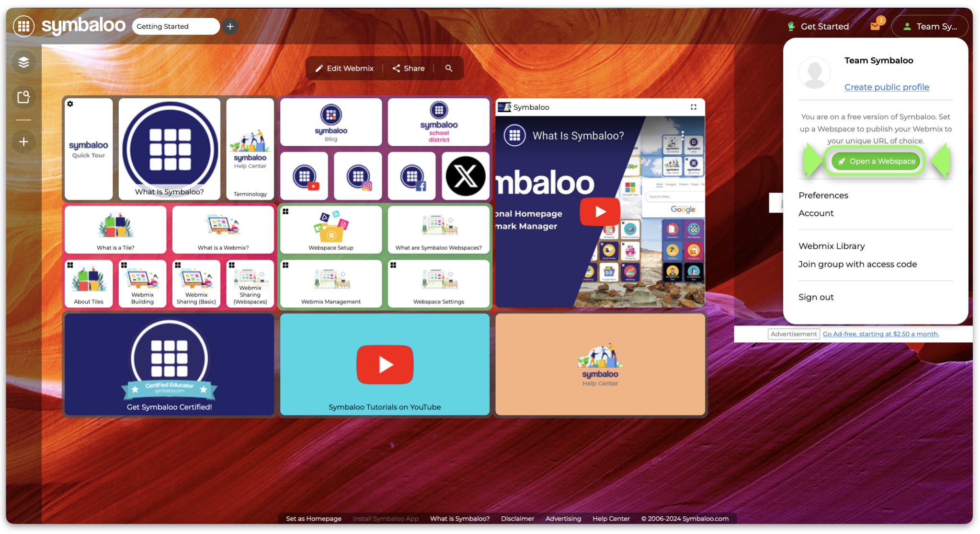Click Sign out in account menu
Screen dimensions: 980x534
point(816,297)
